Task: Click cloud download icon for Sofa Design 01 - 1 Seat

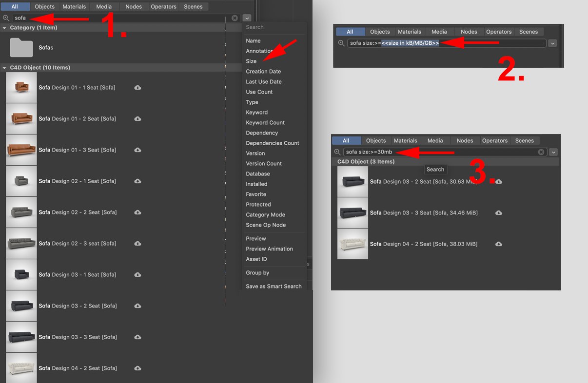Action: 137,88
